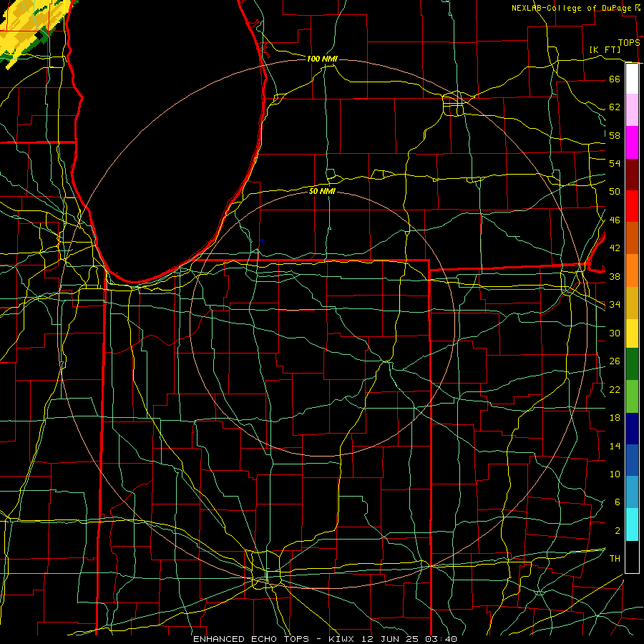Click the bright orange legend swatch
This screenshot has height=644, width=644.
(x=632, y=270)
